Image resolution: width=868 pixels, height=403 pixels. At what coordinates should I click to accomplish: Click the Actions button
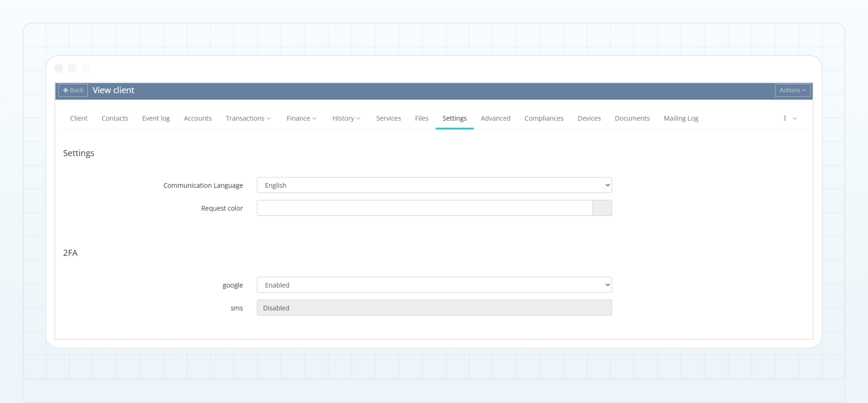pyautogui.click(x=792, y=90)
